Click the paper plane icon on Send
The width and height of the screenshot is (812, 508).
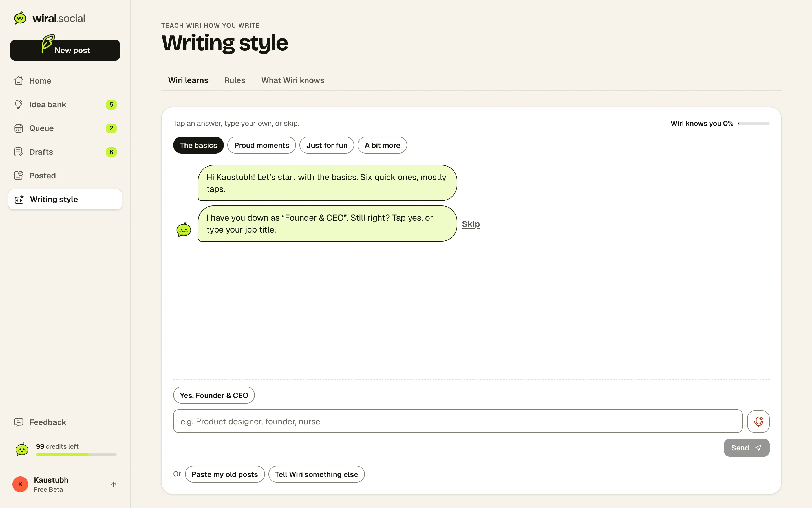click(758, 448)
